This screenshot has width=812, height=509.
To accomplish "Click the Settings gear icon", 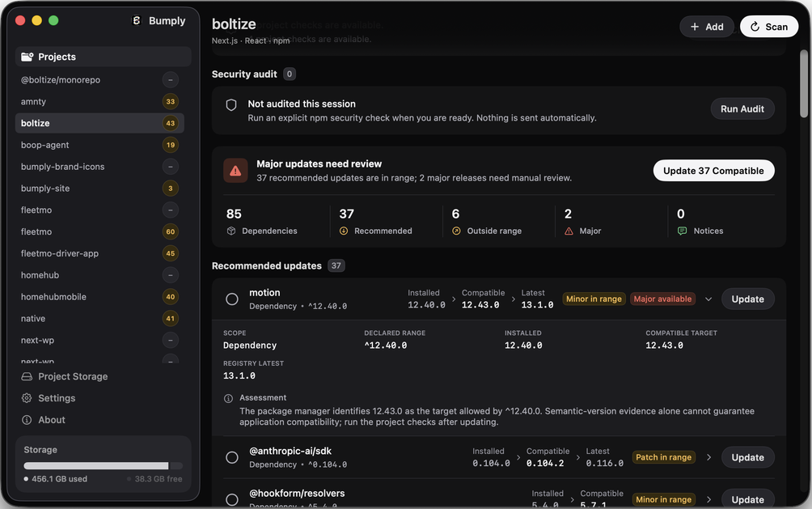I will pyautogui.click(x=27, y=398).
